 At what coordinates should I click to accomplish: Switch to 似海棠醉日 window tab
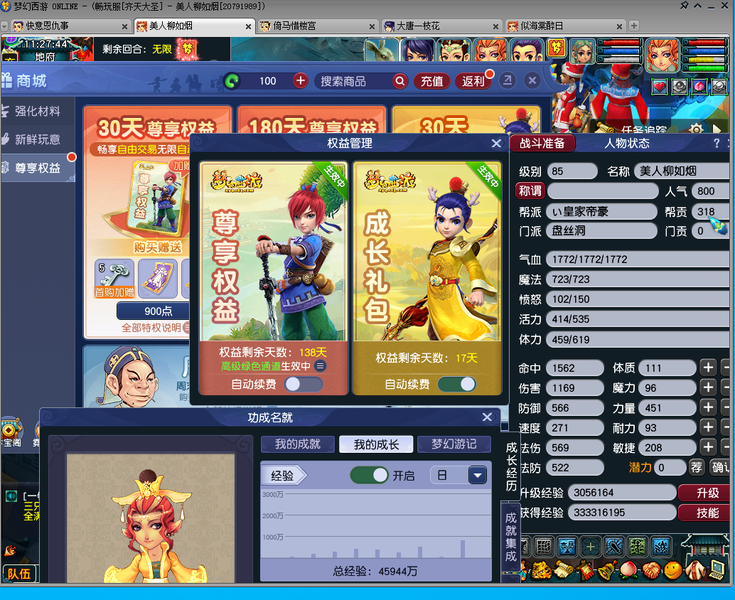[x=564, y=26]
